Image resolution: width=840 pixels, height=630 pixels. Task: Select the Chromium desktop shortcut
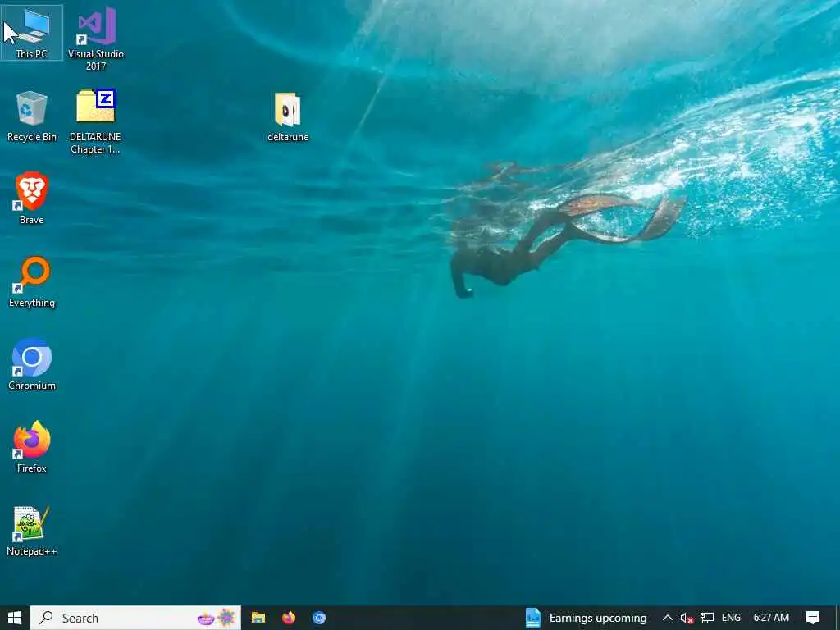point(32,364)
